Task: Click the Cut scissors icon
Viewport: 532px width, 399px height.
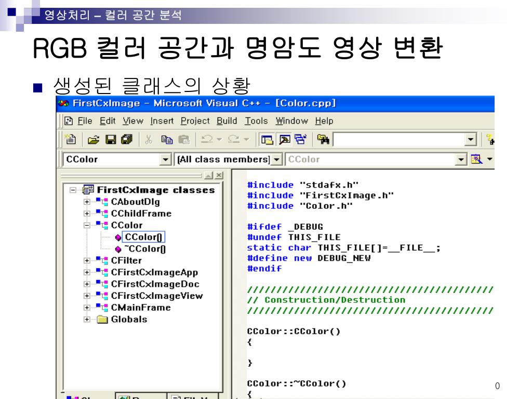Action: [149, 139]
